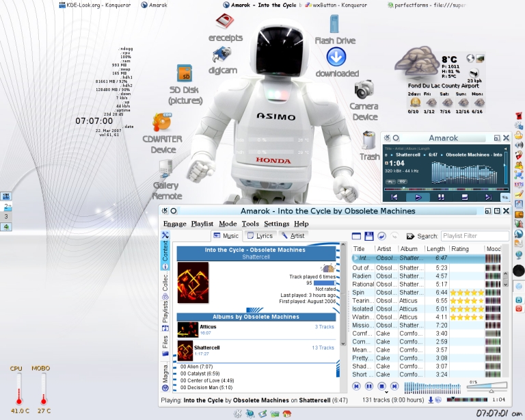Click Next track in the Amarok mini player
Viewport: 525px width, 420px height.
[488, 197]
